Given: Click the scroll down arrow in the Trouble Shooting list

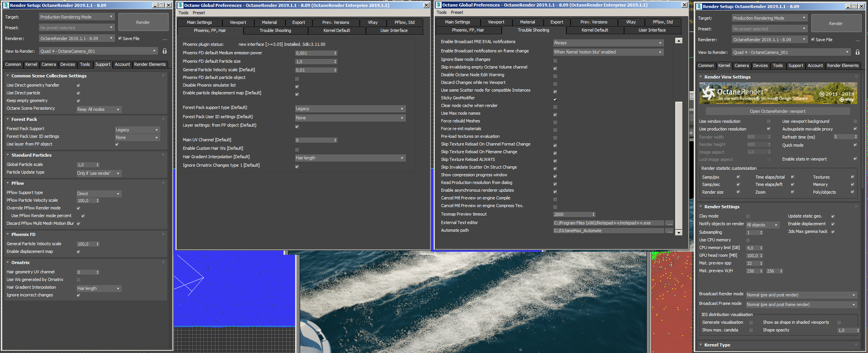Looking at the screenshot, I should coord(679,233).
